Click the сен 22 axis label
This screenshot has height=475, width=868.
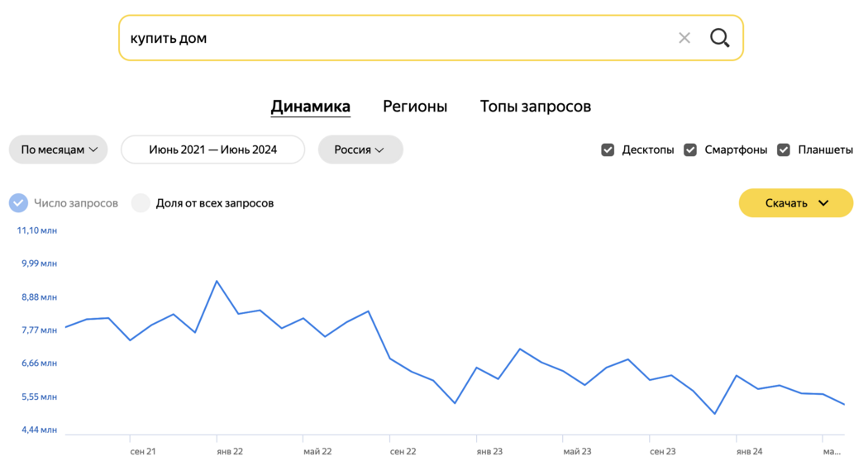coord(403,452)
